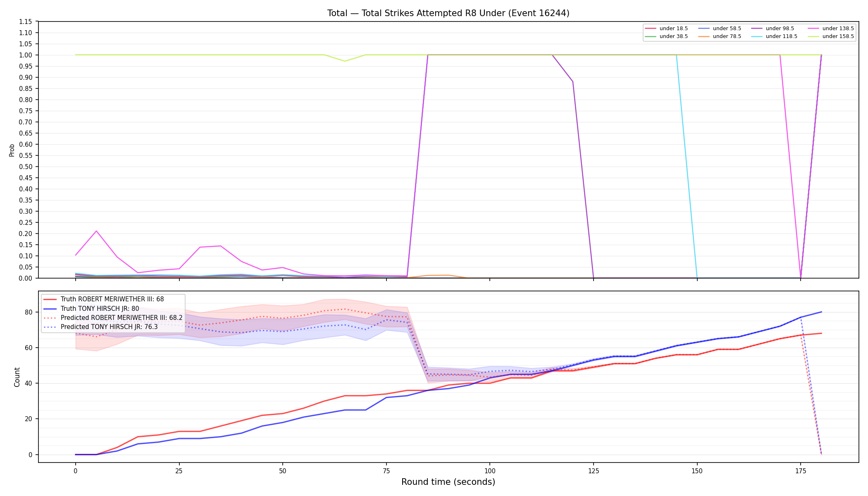
Task: Click the 'under 138.5' legend entry
Action: pos(831,29)
